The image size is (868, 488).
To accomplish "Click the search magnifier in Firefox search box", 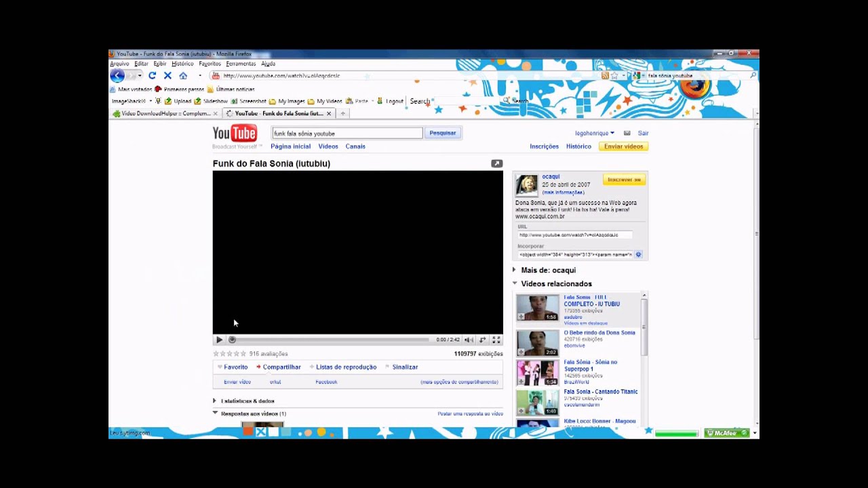I will [x=753, y=76].
